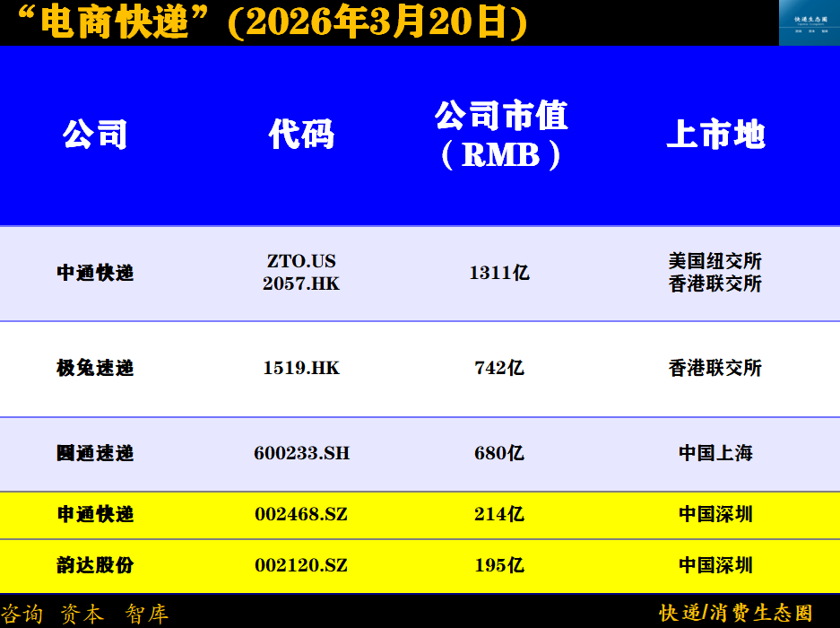840x628 pixels.
Task: Click the code '002468.SZ'
Action: 301,514
